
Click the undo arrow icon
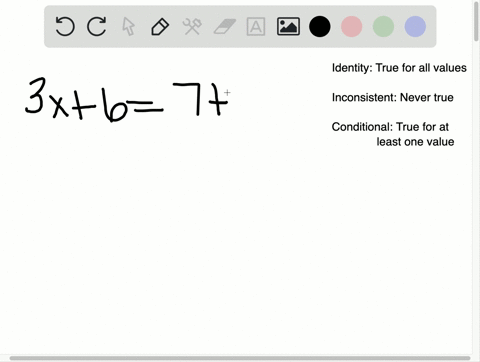(x=65, y=26)
